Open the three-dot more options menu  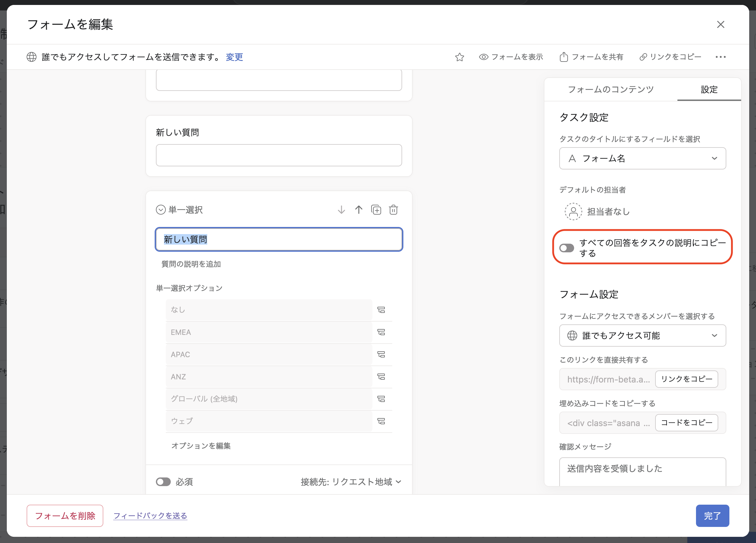(x=720, y=57)
